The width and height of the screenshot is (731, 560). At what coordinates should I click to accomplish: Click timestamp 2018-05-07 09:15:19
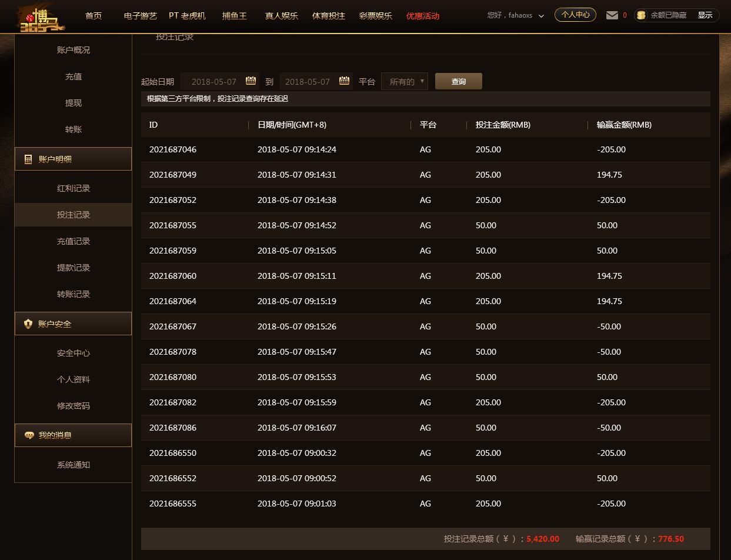click(297, 301)
